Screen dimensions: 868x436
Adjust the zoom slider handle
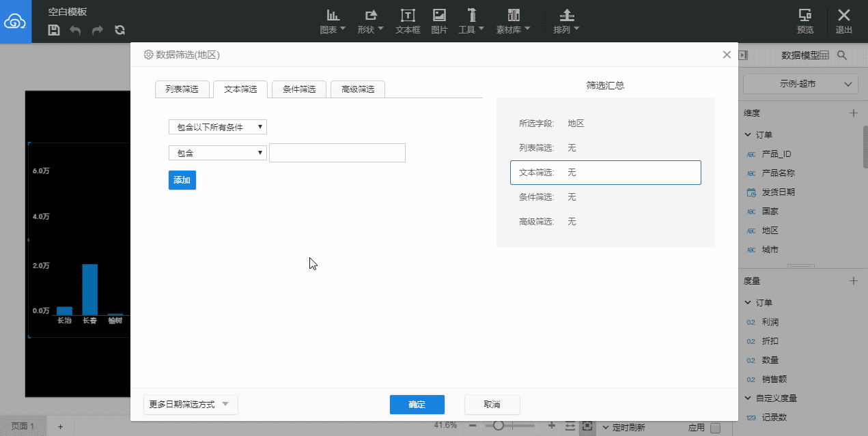click(x=499, y=425)
